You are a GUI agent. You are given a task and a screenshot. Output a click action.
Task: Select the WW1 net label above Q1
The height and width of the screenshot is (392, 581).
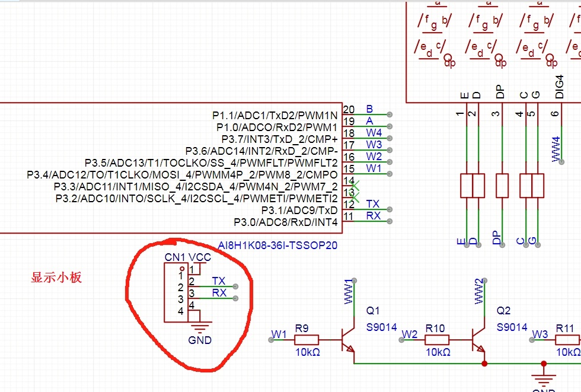pyautogui.click(x=349, y=292)
